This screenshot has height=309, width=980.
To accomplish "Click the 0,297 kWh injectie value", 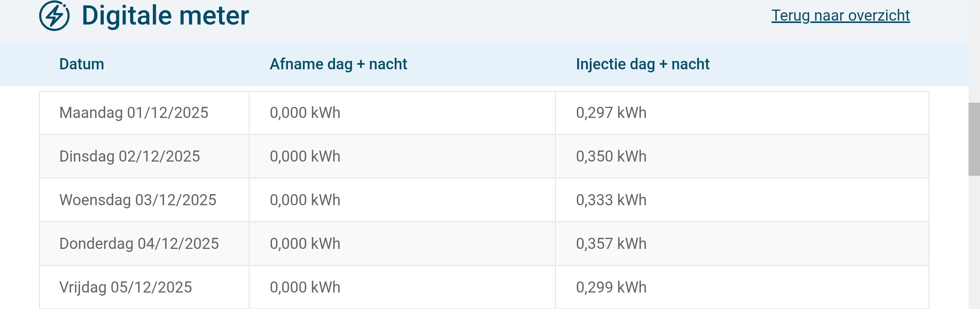I will point(611,113).
